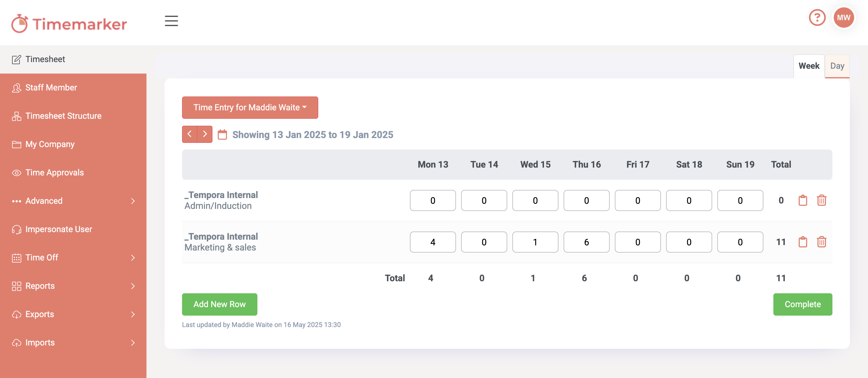868x378 pixels.
Task: Open Time Entry for Maddie Waite dropdown
Action: [250, 108]
